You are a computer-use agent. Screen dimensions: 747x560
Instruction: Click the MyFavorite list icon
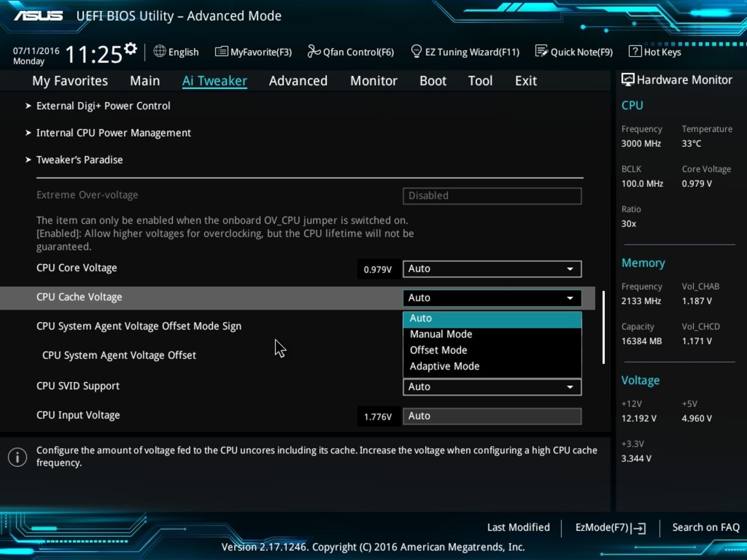click(x=221, y=52)
